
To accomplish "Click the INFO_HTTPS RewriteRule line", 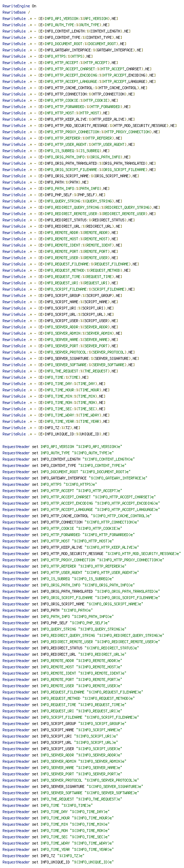I will click(48, 56).
